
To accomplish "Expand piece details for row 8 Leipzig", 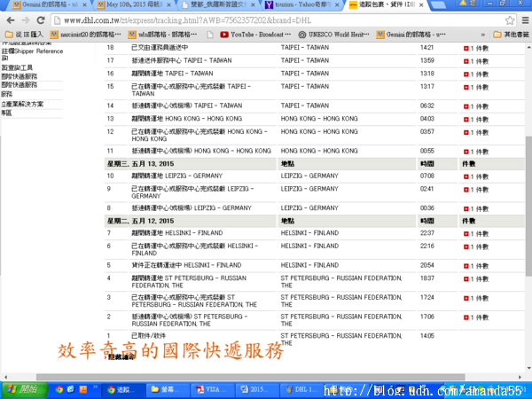I will point(465,209).
